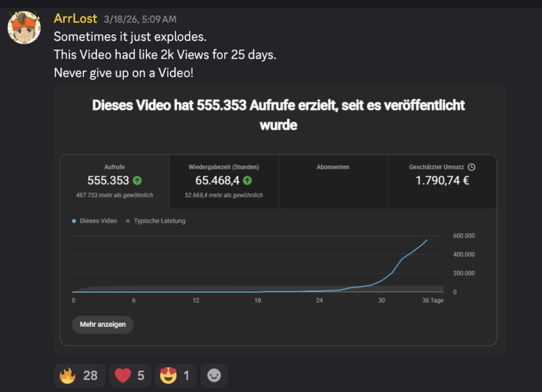This screenshot has height=392, width=542.
Task: Open the add reaction smiley icon
Action: [x=214, y=375]
